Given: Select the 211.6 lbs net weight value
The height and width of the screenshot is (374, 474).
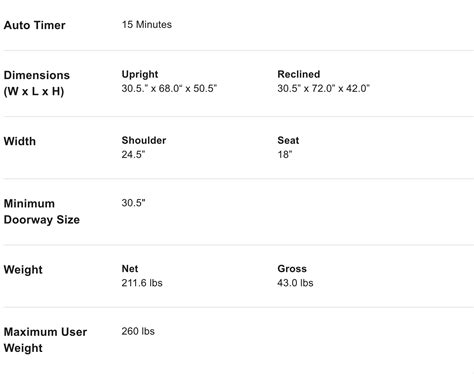Looking at the screenshot, I should coord(142,283).
